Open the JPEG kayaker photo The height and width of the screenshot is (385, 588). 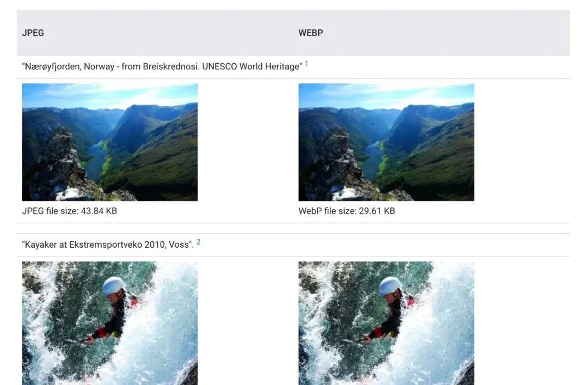[110, 323]
